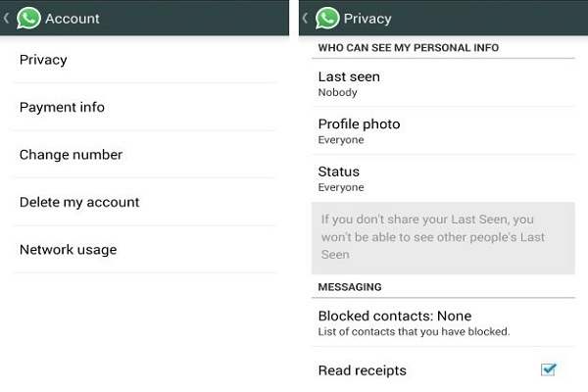
Task: Tap the back chevron in the Privacy header
Action: [305, 18]
